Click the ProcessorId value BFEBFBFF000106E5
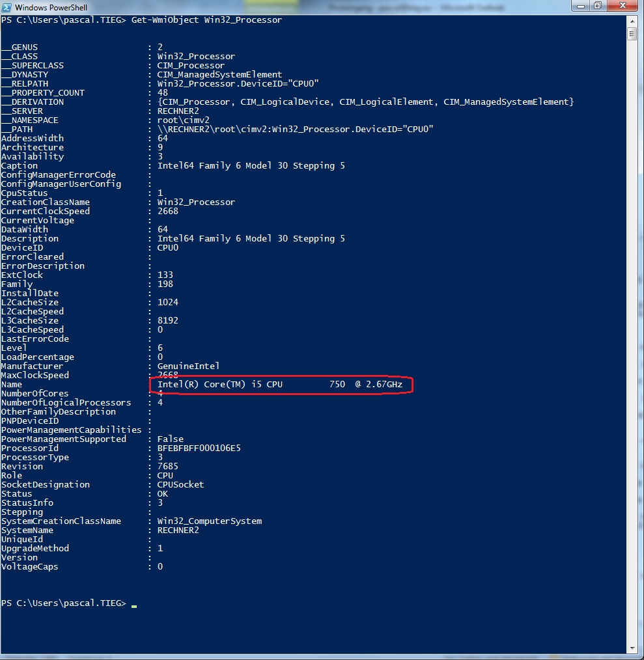The height and width of the screenshot is (660, 644). point(199,448)
